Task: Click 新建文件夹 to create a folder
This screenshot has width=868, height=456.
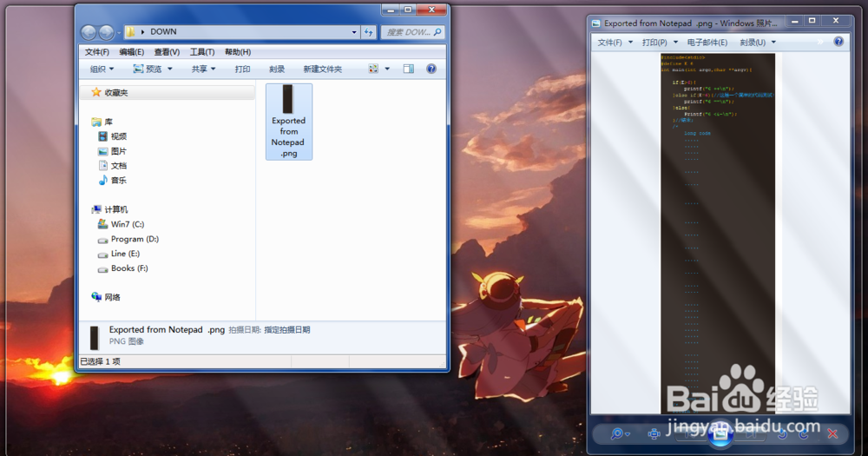Action: (x=323, y=69)
